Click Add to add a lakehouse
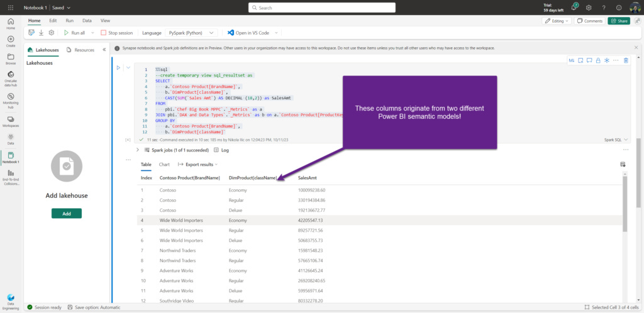 point(67,213)
